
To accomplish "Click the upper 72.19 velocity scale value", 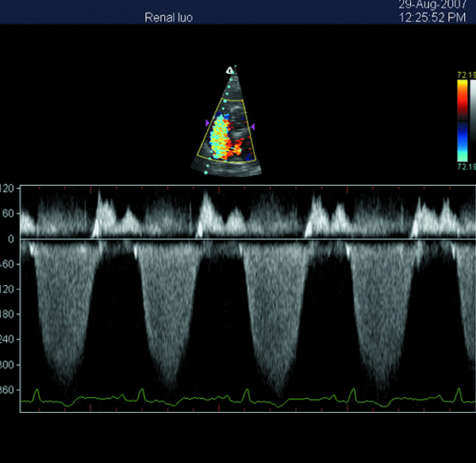I will [466, 75].
